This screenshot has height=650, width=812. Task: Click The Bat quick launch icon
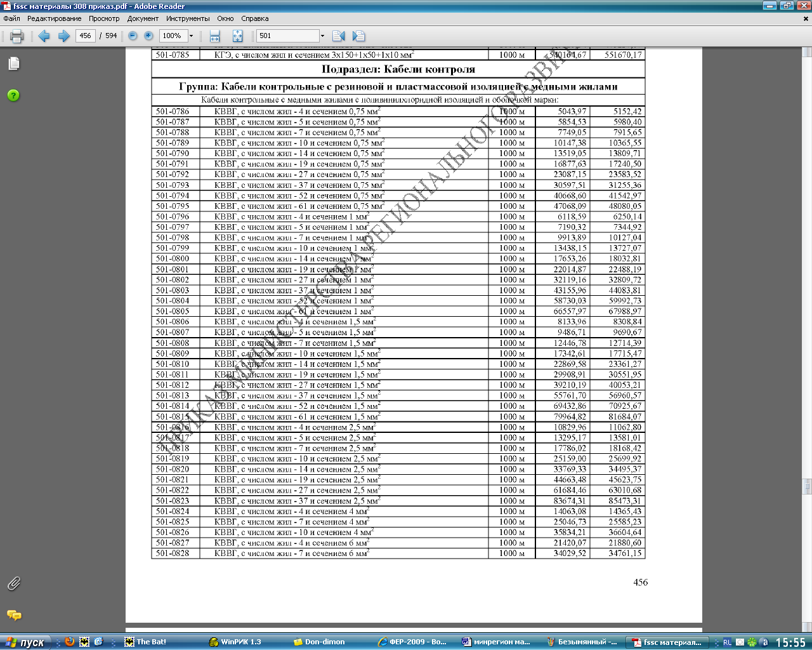tap(84, 642)
